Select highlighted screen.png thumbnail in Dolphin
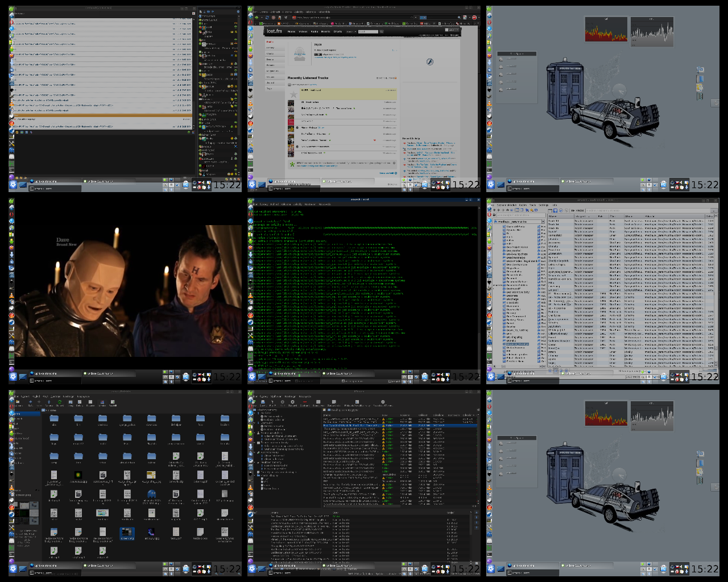Image resolution: width=728 pixels, height=582 pixels. (127, 533)
